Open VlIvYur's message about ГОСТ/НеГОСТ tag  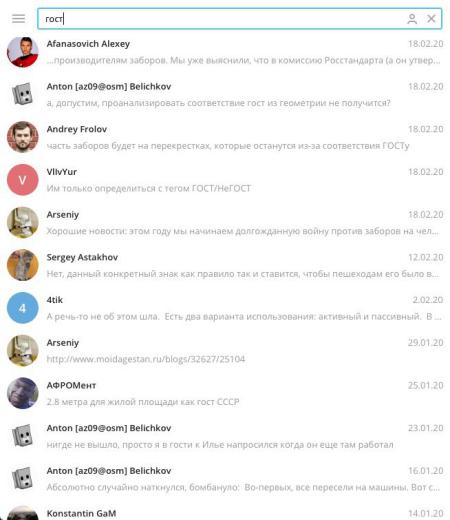[225, 180]
